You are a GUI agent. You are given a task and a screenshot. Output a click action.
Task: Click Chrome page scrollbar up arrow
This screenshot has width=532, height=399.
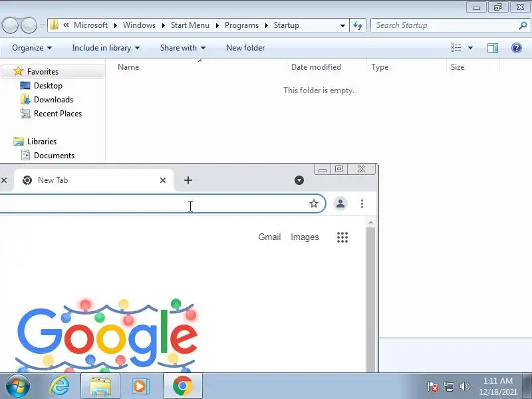(370, 223)
